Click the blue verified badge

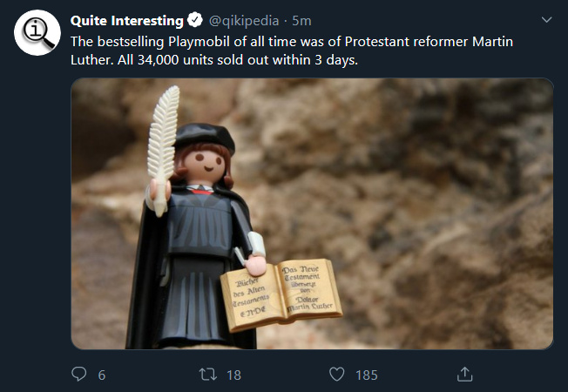(195, 20)
